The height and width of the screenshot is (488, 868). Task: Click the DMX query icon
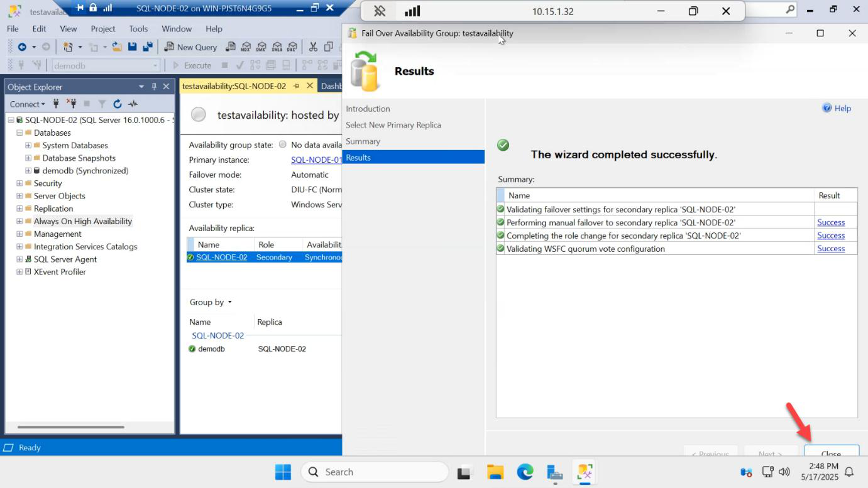pos(261,47)
